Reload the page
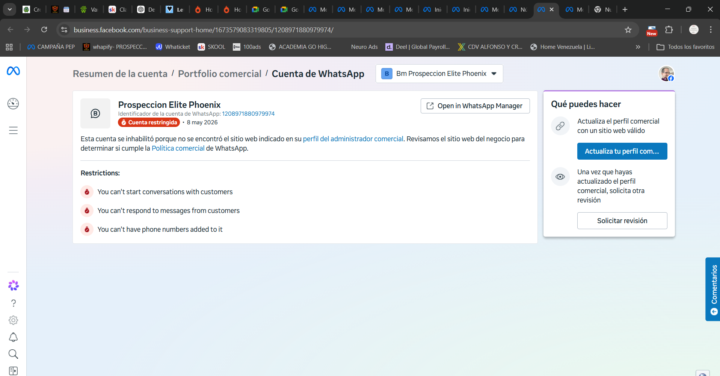 click(x=44, y=30)
